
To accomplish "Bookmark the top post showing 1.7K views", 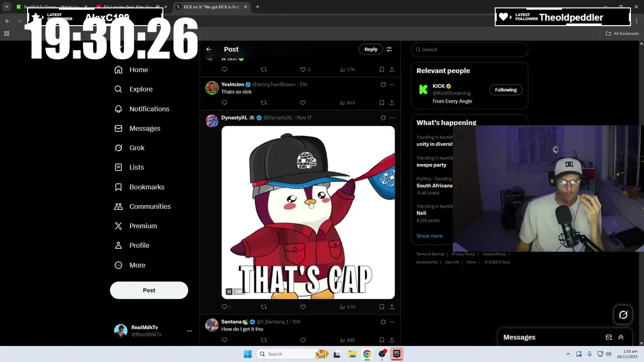I will 382,69.
